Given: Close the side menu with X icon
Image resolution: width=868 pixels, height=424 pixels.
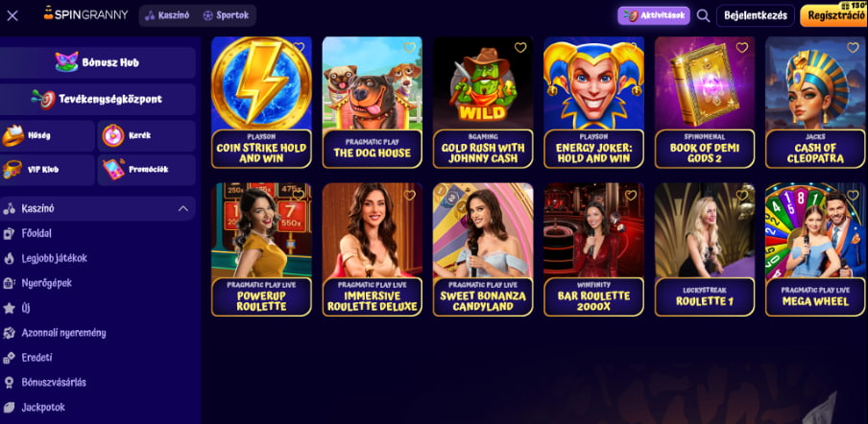Looking at the screenshot, I should [x=12, y=16].
